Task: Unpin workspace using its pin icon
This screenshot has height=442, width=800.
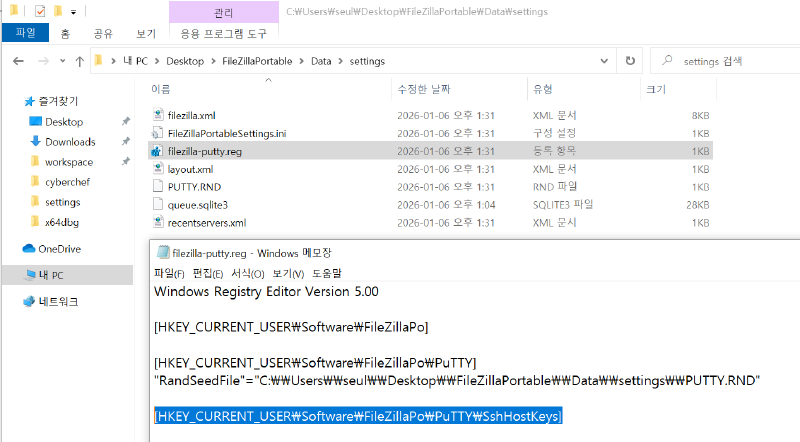Action: tap(126, 161)
